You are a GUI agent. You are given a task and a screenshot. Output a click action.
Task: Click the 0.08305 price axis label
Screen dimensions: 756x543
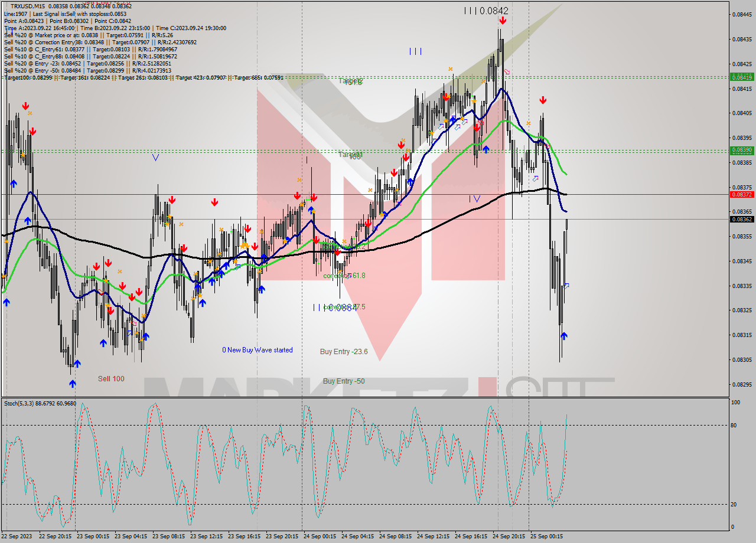point(742,359)
